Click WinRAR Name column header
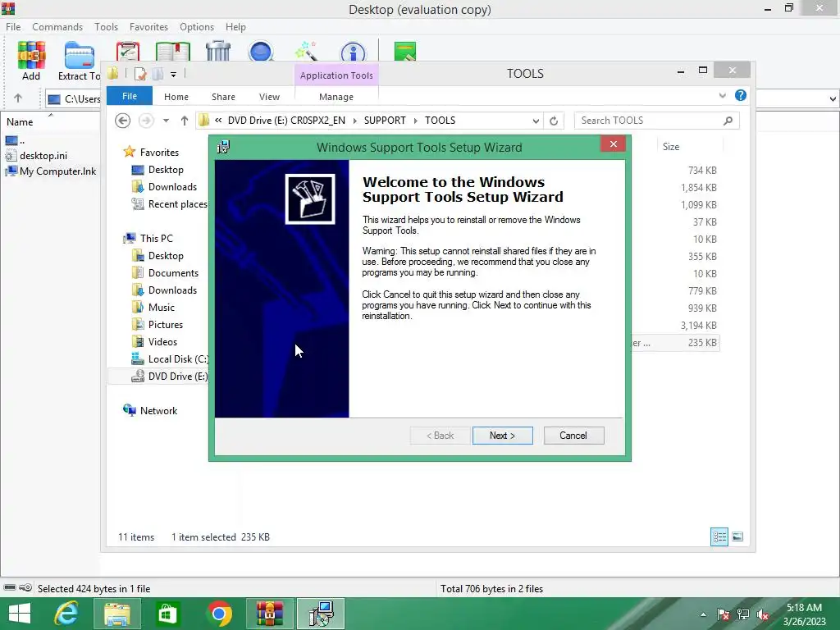The width and height of the screenshot is (840, 630). point(20,122)
